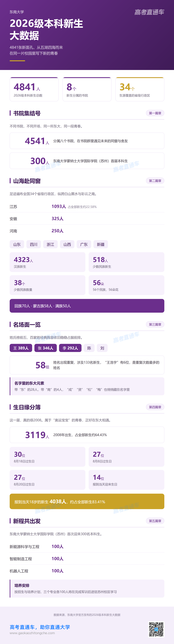The width and height of the screenshot is (174, 644).
Task: Click the 广东 province tag
Action: (x=84, y=244)
